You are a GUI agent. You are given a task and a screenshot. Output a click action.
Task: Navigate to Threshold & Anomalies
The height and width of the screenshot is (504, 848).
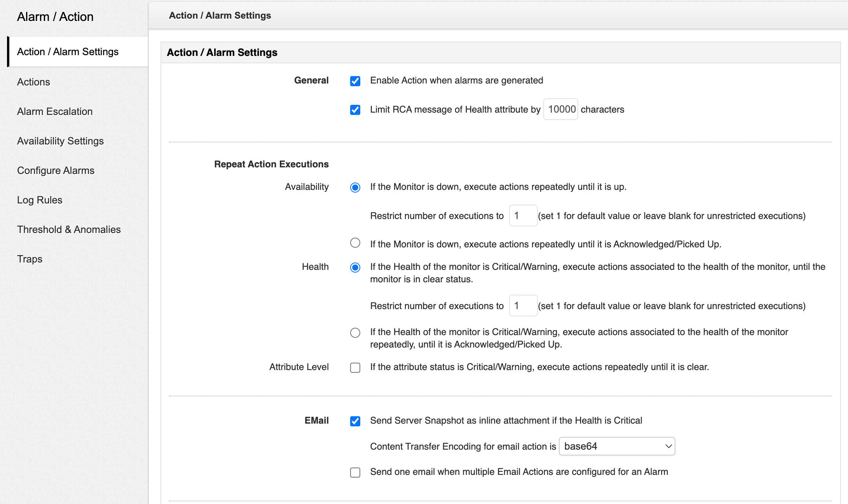tap(69, 229)
